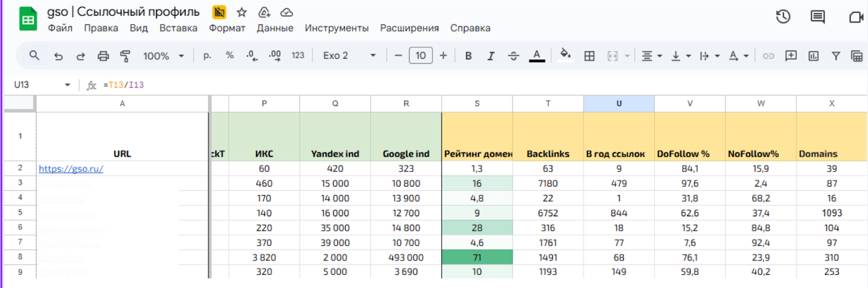Click the font size field showing 10
The width and height of the screenshot is (868, 288).
click(420, 55)
